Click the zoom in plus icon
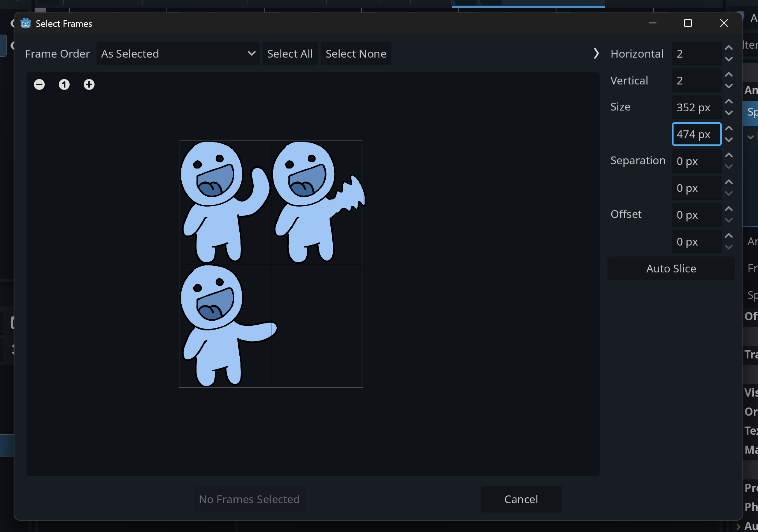The height and width of the screenshot is (532, 758). tap(89, 84)
